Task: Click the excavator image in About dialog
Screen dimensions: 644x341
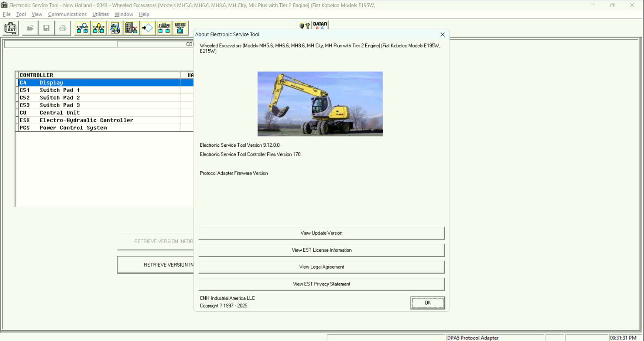Action: 320,104
